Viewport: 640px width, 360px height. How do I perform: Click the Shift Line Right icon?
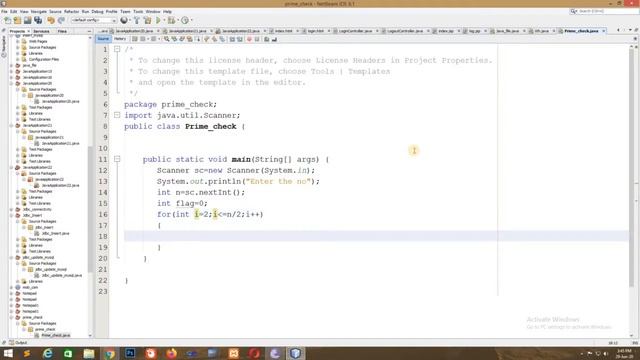[x=240, y=39]
